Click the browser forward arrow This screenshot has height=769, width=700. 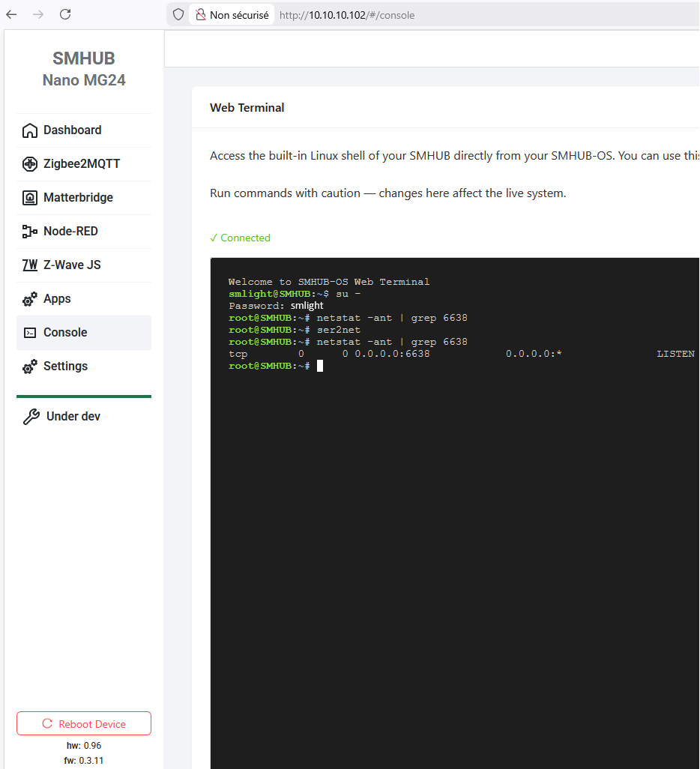pyautogui.click(x=38, y=15)
